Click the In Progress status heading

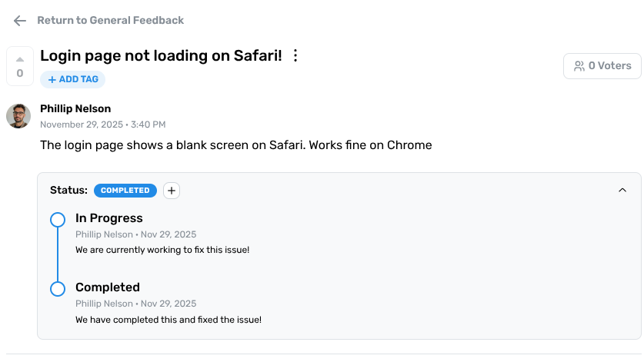pos(109,218)
